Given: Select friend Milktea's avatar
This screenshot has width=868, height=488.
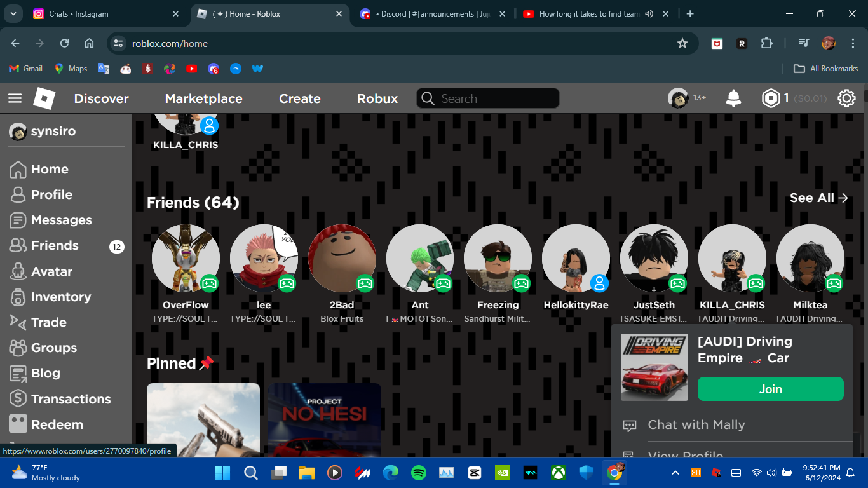Looking at the screenshot, I should tap(810, 258).
